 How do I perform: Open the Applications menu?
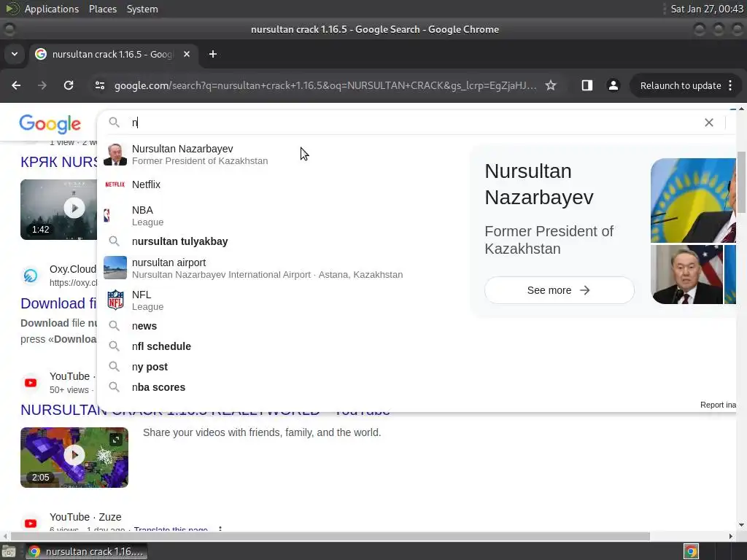tap(52, 9)
